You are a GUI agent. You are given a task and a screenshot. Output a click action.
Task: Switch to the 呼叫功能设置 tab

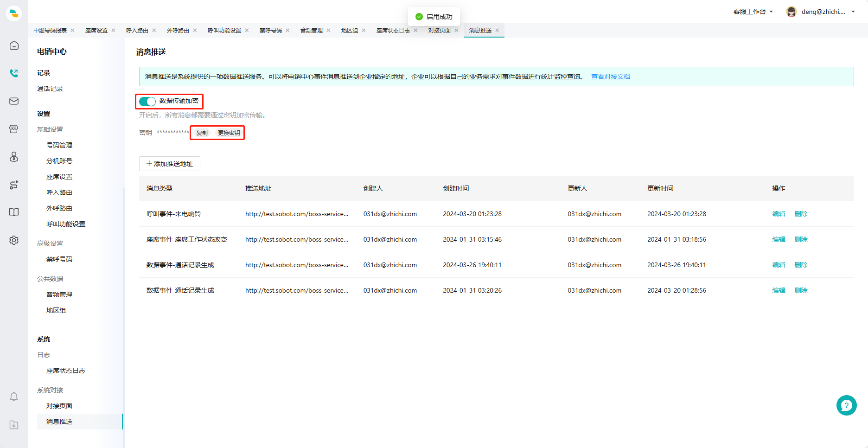(224, 30)
